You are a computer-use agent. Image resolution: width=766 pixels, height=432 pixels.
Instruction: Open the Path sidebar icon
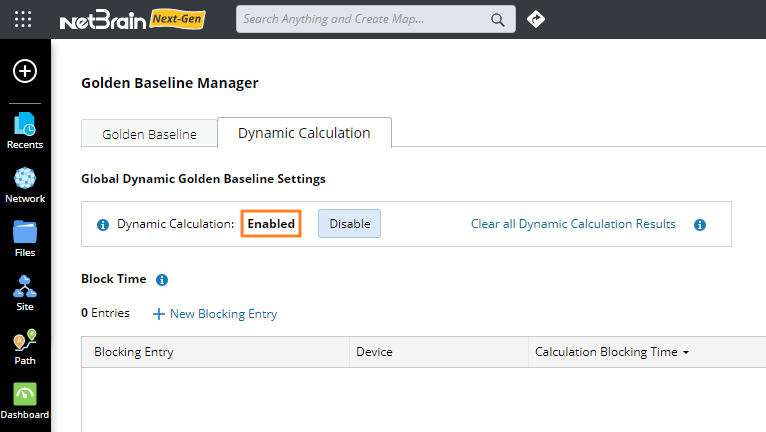click(x=25, y=347)
